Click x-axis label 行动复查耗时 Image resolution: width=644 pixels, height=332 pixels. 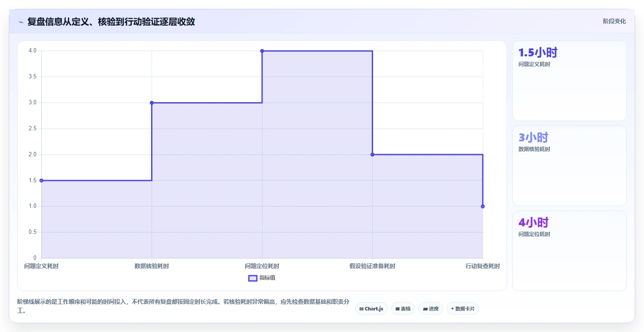(483, 266)
